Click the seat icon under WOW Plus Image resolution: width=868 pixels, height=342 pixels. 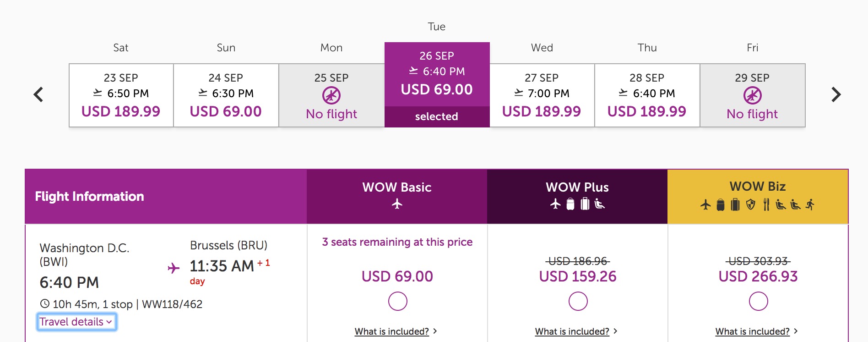click(599, 204)
